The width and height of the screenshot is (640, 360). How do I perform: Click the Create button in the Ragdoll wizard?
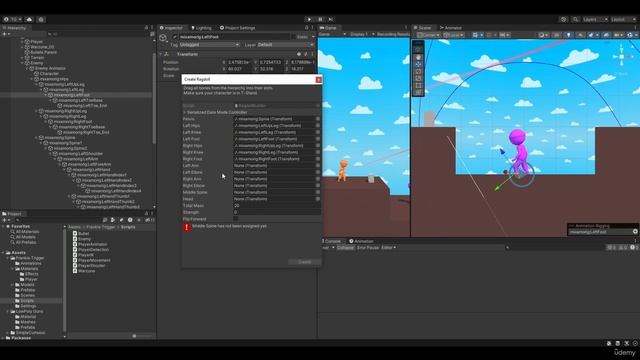click(x=304, y=262)
